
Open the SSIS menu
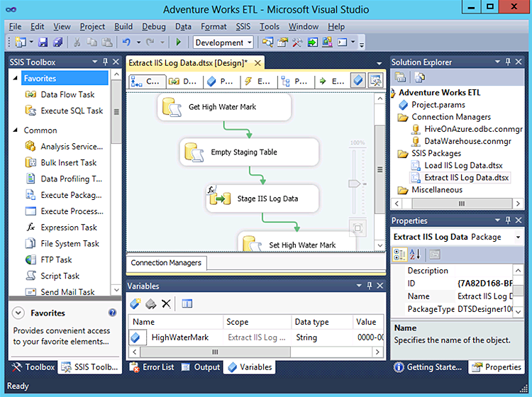(243, 26)
